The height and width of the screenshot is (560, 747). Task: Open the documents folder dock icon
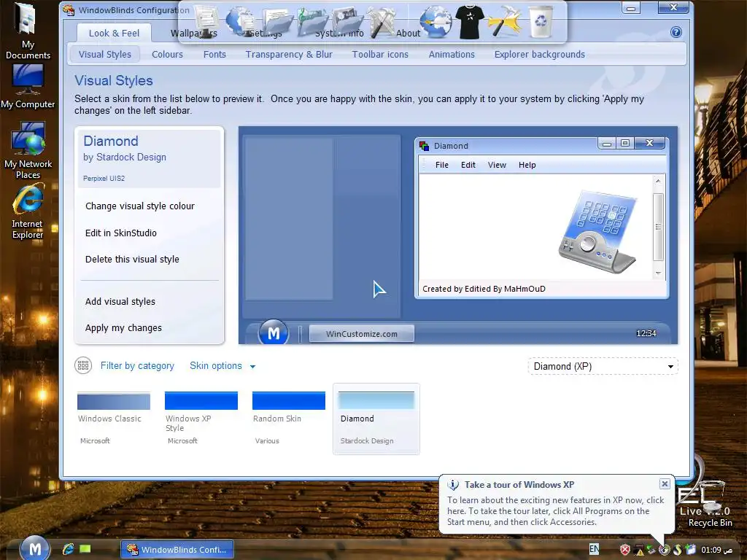[277, 21]
